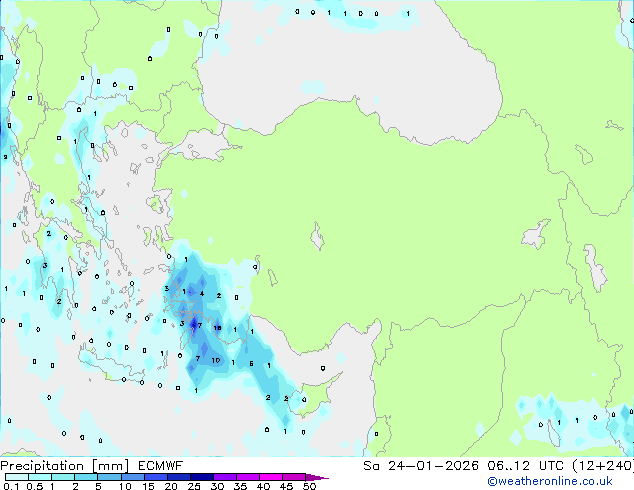The width and height of the screenshot is (634, 490).
Task: Click the legend label "0.1"
Action: (11, 486)
